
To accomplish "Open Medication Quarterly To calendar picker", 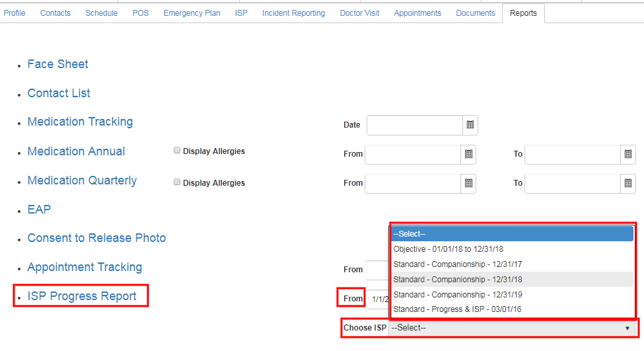I will pos(627,183).
